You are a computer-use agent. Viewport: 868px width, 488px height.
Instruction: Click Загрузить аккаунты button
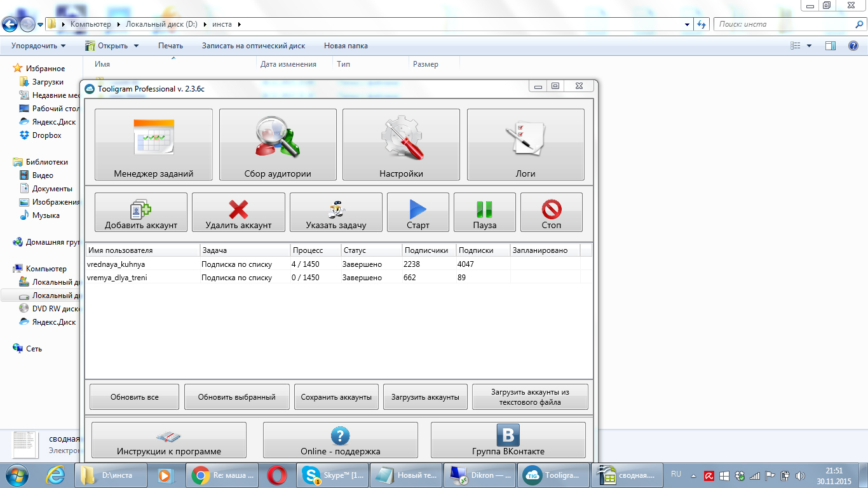point(425,396)
